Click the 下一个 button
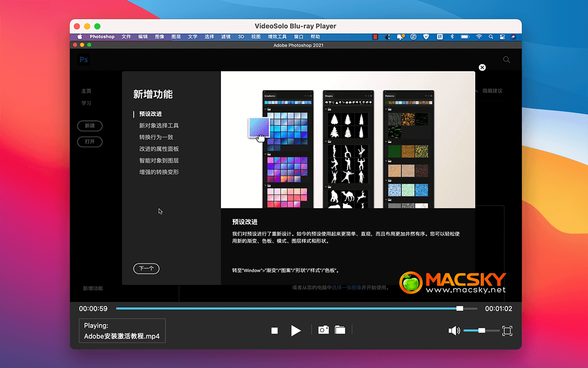Viewport: 588px width, 368px height. (x=147, y=268)
